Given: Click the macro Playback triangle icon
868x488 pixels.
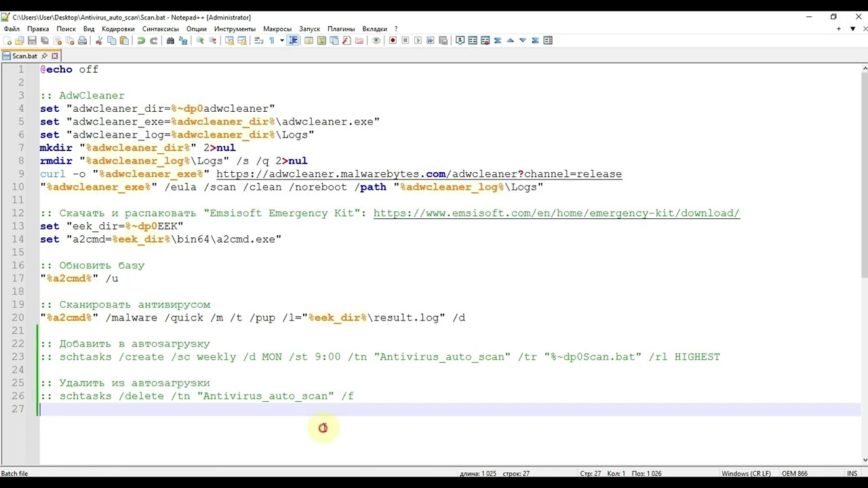Looking at the screenshot, I should (x=418, y=41).
